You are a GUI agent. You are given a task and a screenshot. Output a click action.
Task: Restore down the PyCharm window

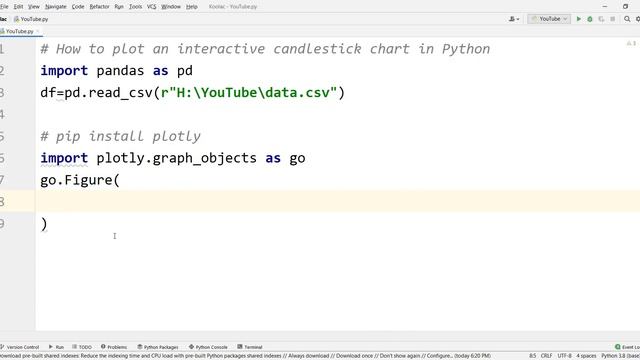tap(625, 7)
